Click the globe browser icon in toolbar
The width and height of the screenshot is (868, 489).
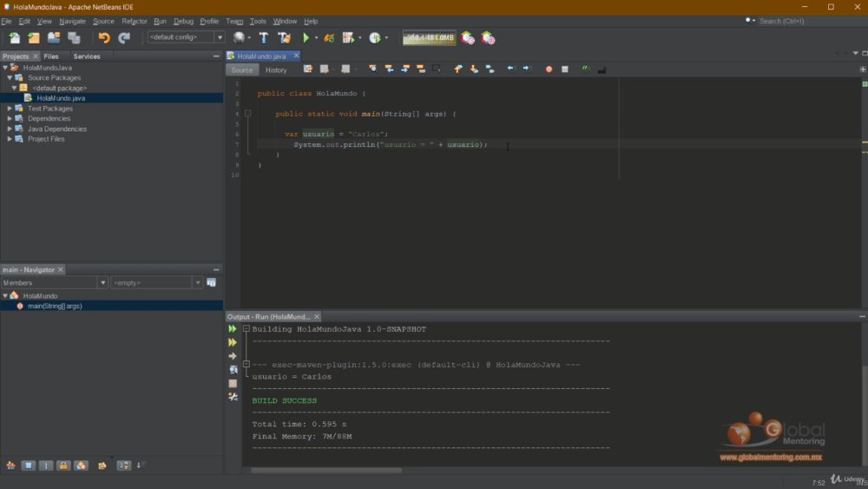[239, 37]
